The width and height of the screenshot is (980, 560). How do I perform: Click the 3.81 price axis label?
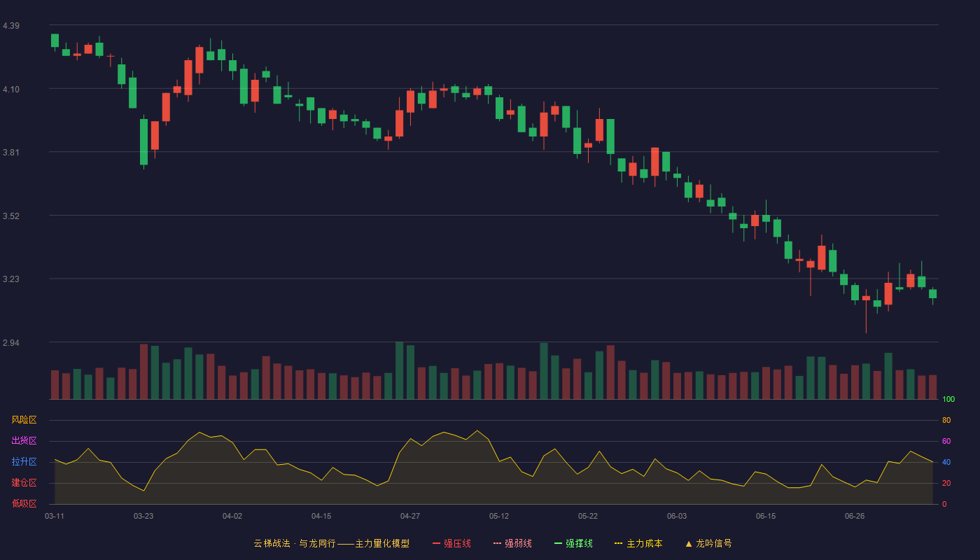(x=11, y=153)
